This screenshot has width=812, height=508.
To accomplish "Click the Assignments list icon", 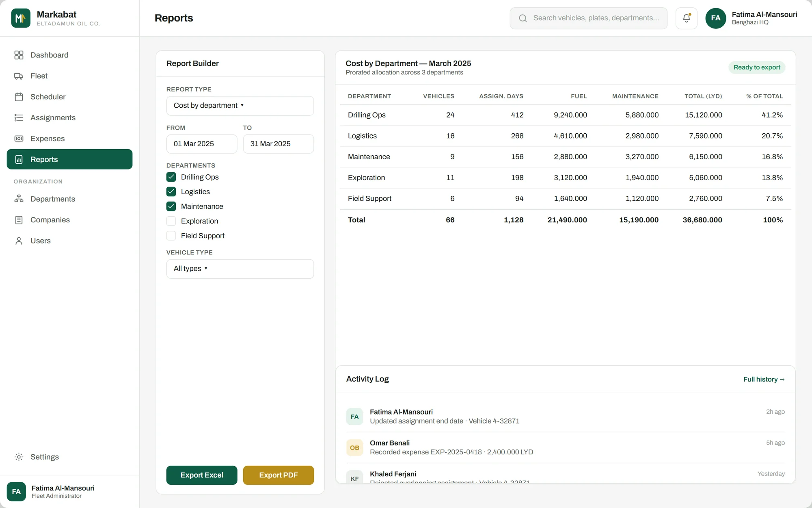I will tap(19, 117).
